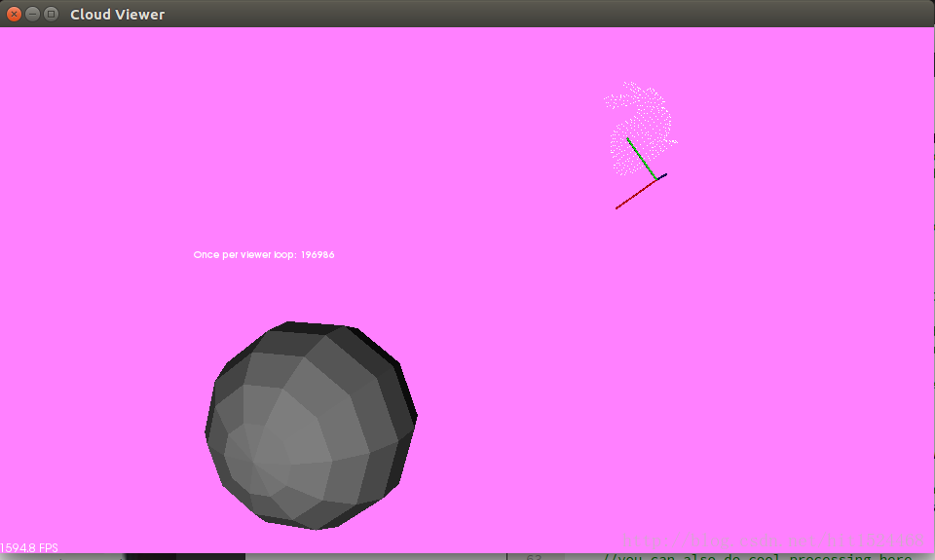Maximize the Cloud Viewer window
This screenshot has width=935, height=560.
[52, 14]
